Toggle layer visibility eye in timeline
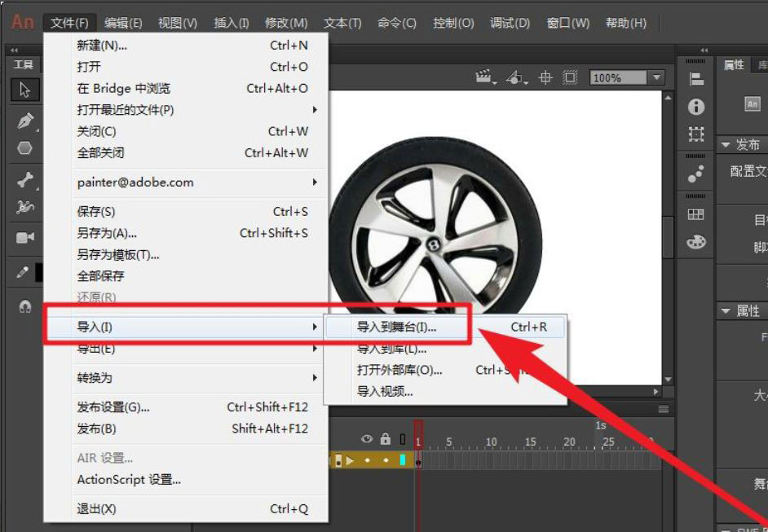The image size is (768, 532). pos(366,439)
